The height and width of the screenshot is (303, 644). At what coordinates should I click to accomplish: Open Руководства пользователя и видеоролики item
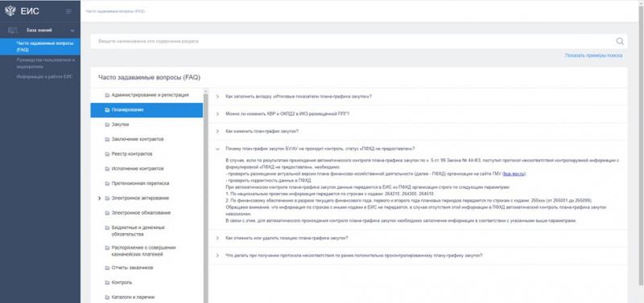tap(46, 63)
